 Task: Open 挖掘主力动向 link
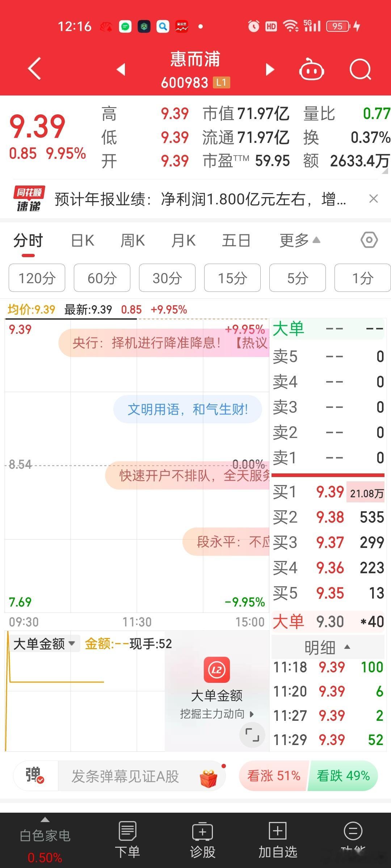pos(217,714)
